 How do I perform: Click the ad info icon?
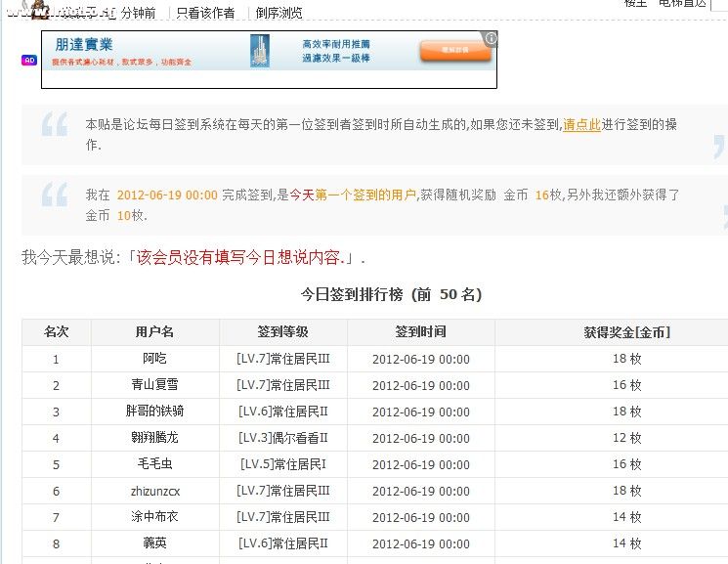click(491, 38)
